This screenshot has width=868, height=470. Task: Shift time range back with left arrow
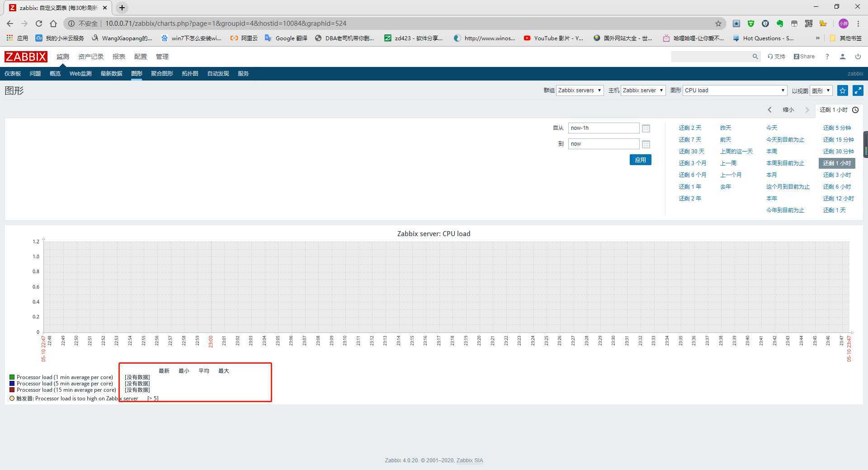point(769,110)
